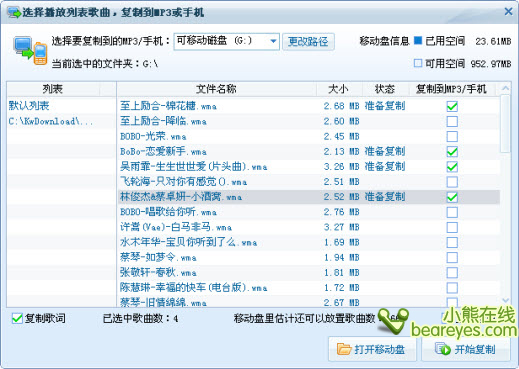Screen dimensions: 519x369
Task: Open the 可移动磁盘 (G:) drive dropdown
Action: 273,41
